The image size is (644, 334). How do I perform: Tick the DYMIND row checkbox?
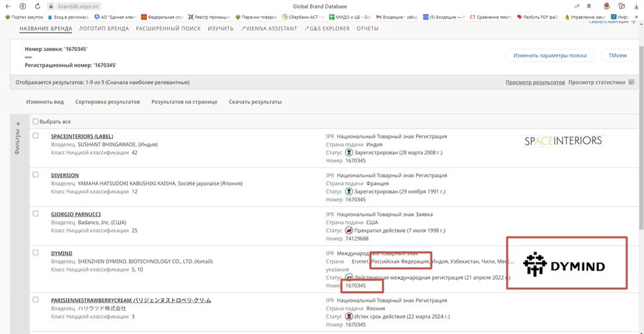point(35,253)
